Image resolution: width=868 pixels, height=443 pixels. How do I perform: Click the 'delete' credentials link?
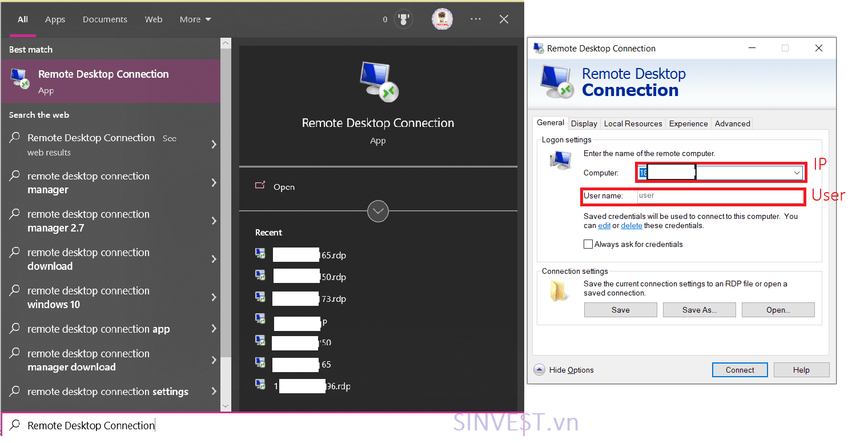tap(632, 225)
